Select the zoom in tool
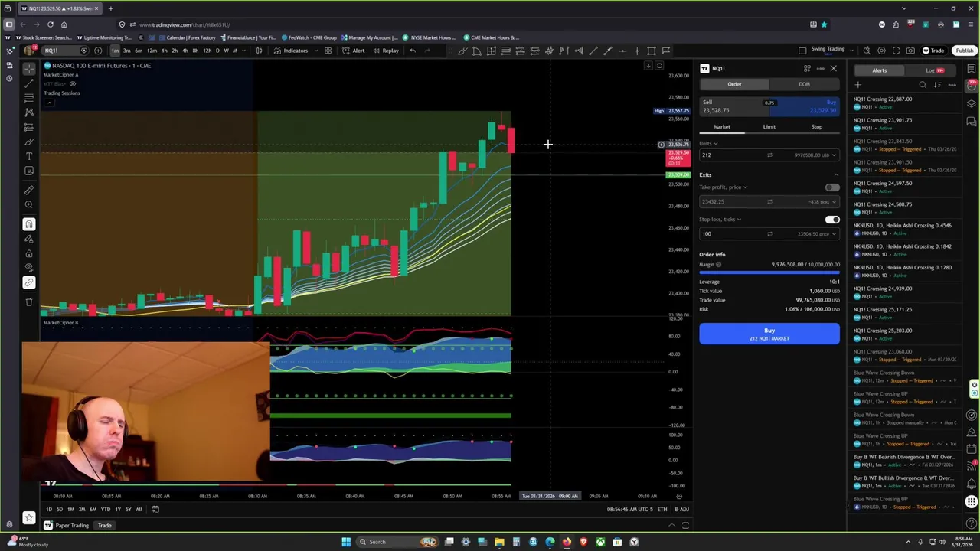Screen dimensions: 980x551 pyautogui.click(x=29, y=204)
